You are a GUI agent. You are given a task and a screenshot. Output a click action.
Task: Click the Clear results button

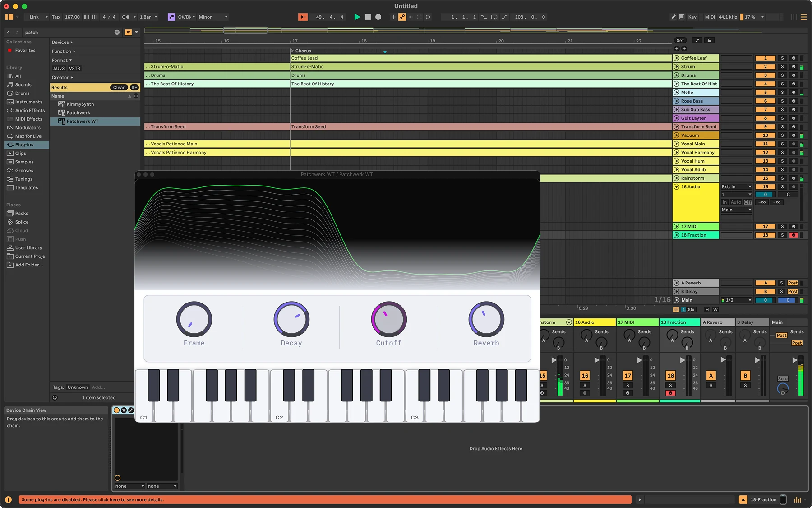pos(119,88)
